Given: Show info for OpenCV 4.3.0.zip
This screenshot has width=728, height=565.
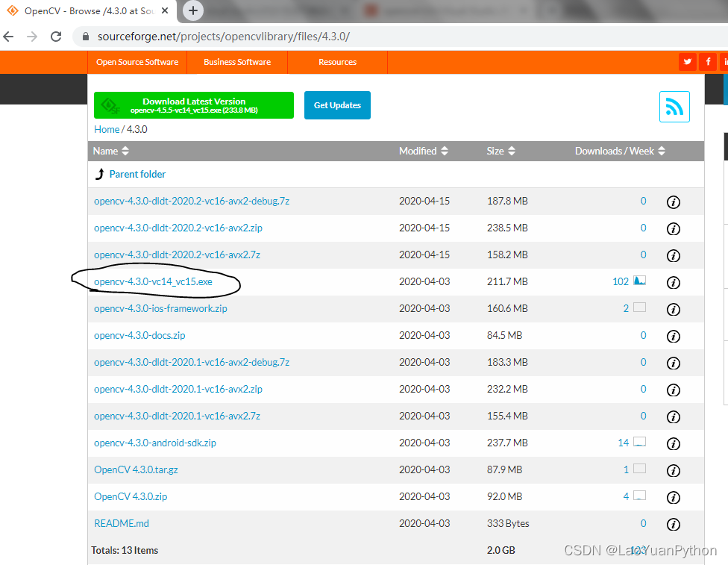Looking at the screenshot, I should point(674,498).
